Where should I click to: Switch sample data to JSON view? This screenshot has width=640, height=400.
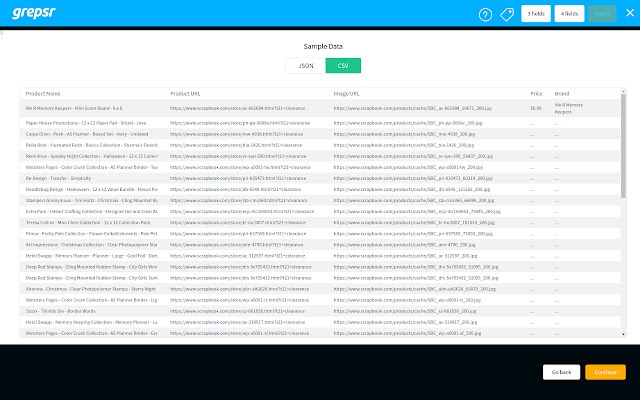coord(306,65)
